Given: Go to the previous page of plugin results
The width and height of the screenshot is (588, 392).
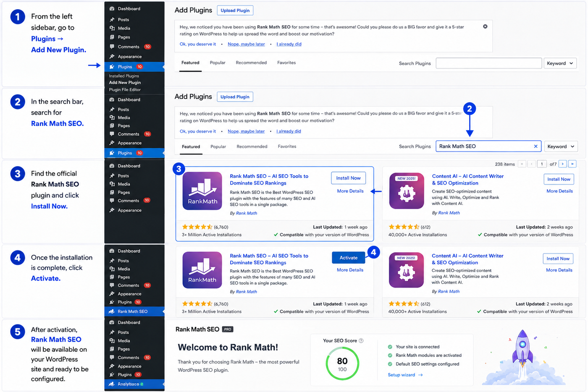Looking at the screenshot, I should tap(532, 164).
